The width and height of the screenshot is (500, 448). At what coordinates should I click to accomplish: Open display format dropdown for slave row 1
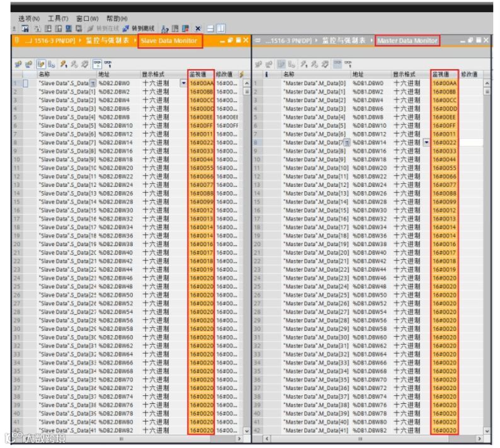tap(184, 83)
